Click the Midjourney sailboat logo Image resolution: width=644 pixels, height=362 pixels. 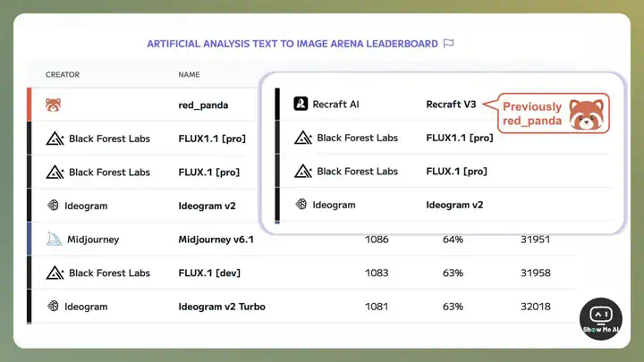(x=54, y=240)
